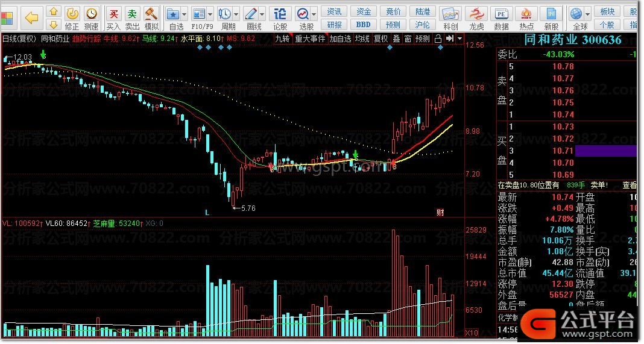Open the 科创 chart pictures icon
Screen dimensions: 644x344
point(450,14)
